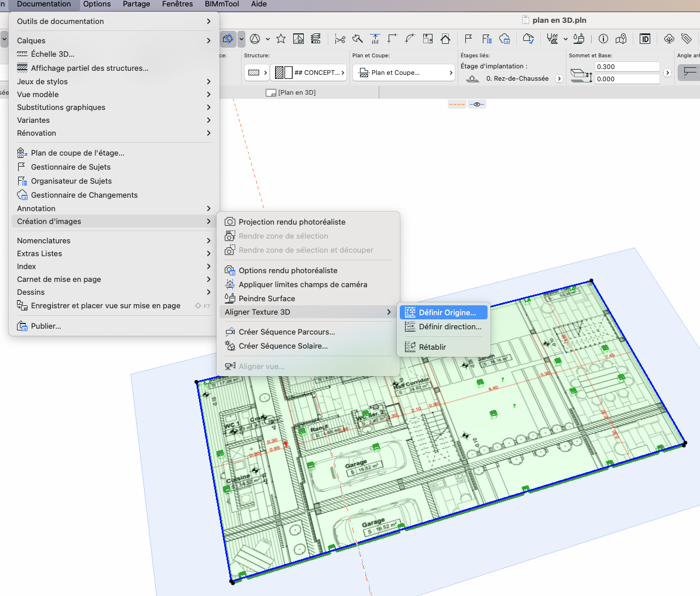Open Plan de coupe de l'étage...
Viewport: 700px width, 596px height.
(x=114, y=153)
